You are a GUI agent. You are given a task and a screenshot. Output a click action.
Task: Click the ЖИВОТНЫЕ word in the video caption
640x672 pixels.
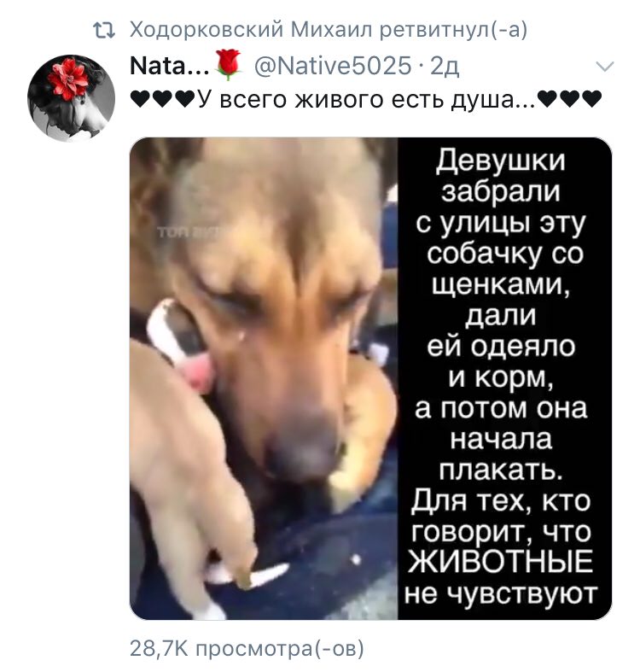coord(501,562)
